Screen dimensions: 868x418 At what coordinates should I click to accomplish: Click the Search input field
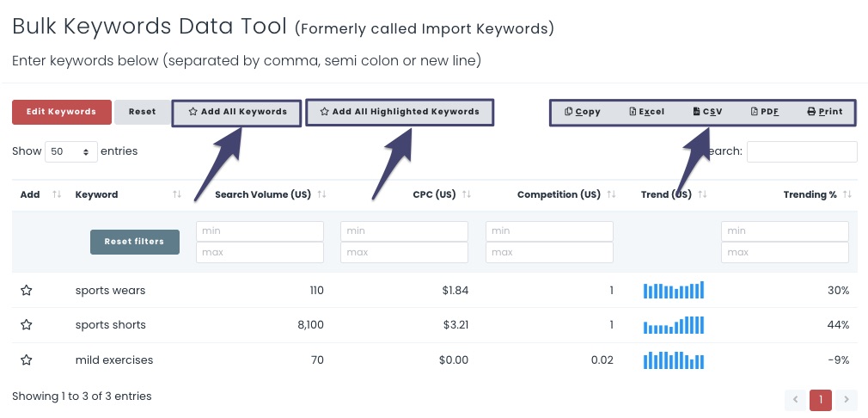coord(801,151)
